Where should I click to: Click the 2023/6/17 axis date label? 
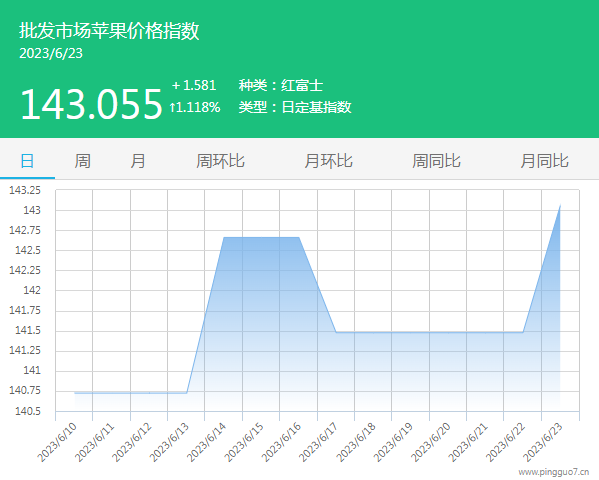coord(318,442)
